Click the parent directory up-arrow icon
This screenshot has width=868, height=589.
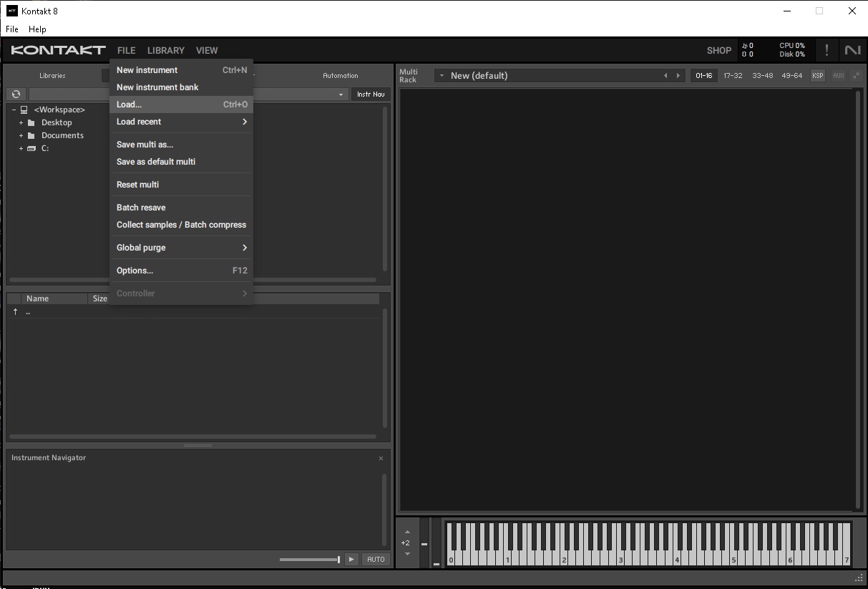click(x=15, y=311)
